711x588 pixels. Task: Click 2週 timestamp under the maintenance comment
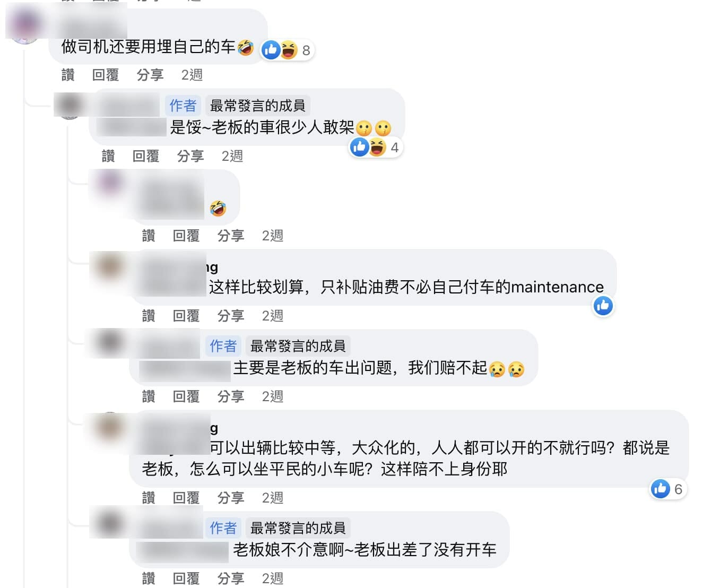[x=272, y=316]
